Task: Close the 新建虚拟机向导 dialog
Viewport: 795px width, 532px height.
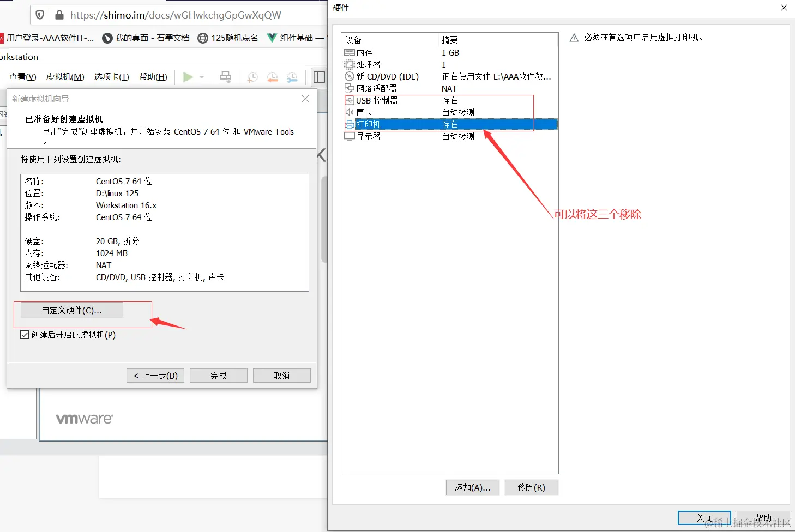Action: (305, 99)
